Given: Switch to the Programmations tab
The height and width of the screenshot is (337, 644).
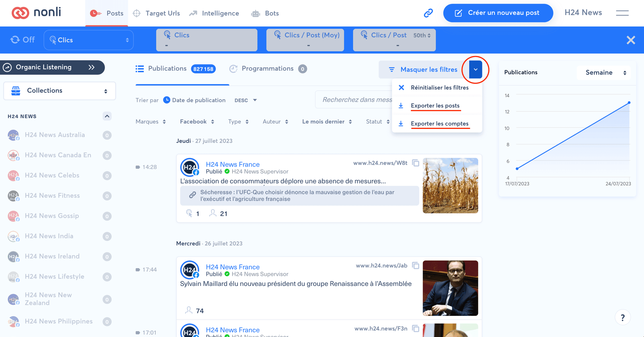Looking at the screenshot, I should point(268,69).
